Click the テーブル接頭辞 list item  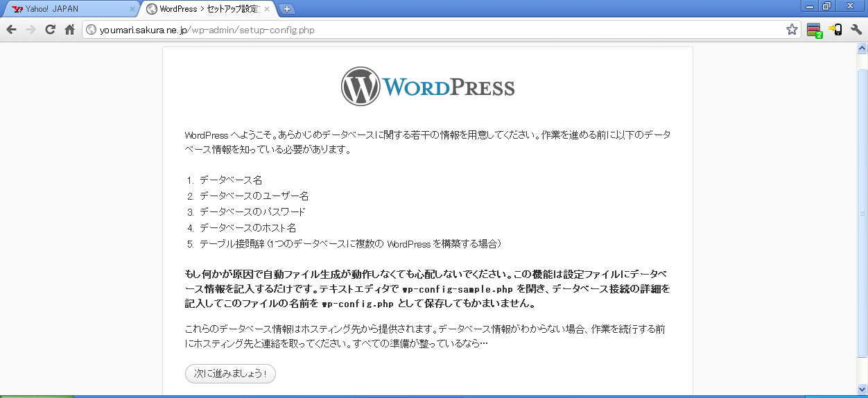(x=350, y=243)
